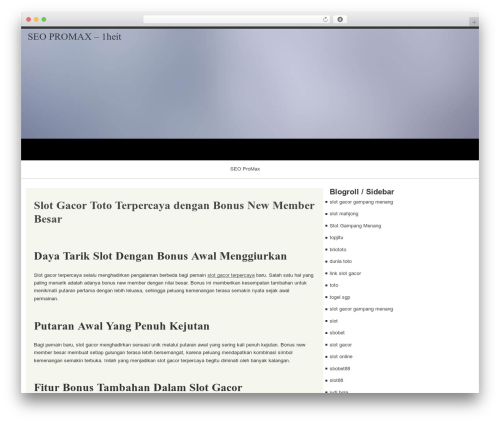Visit the 'togel sgp' blogroll link
500x423 pixels.
click(x=339, y=297)
